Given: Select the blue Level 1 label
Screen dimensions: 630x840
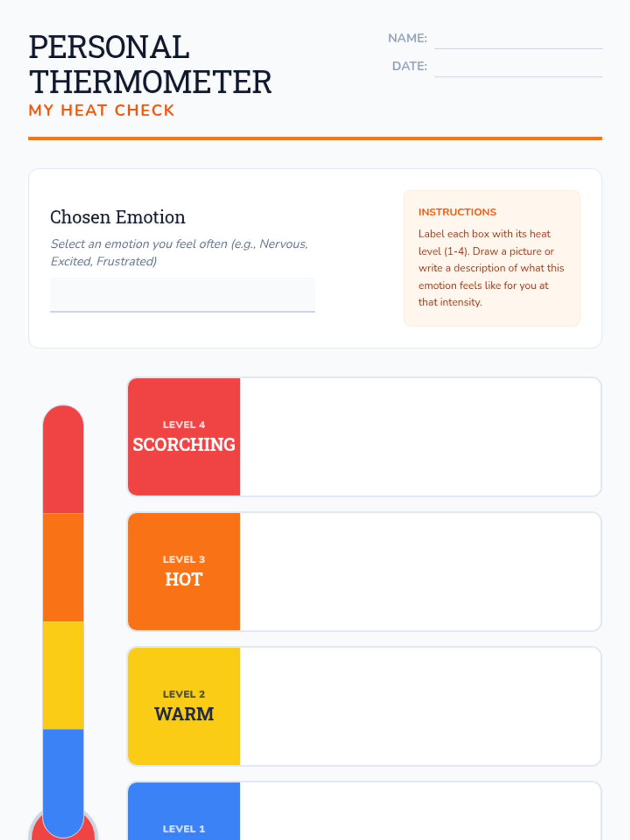Looking at the screenshot, I should pos(184,814).
